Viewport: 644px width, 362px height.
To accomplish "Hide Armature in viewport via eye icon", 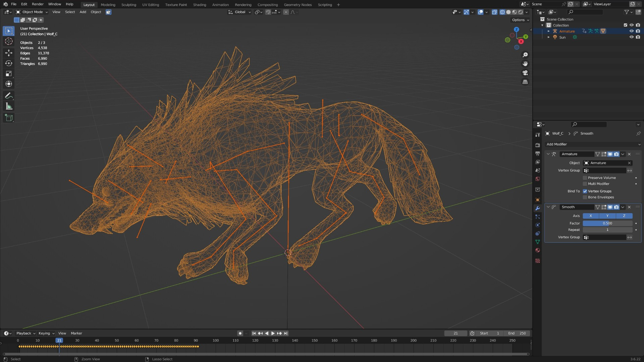I will coord(631,31).
